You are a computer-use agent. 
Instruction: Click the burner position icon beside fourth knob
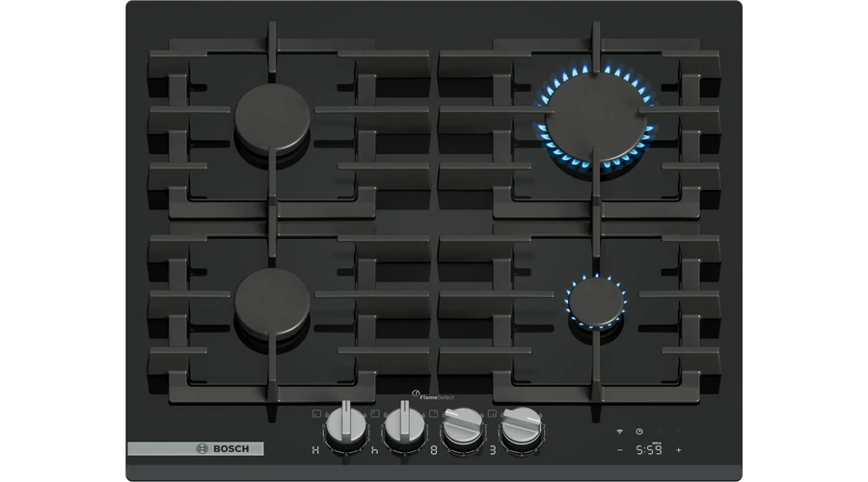tap(493, 414)
